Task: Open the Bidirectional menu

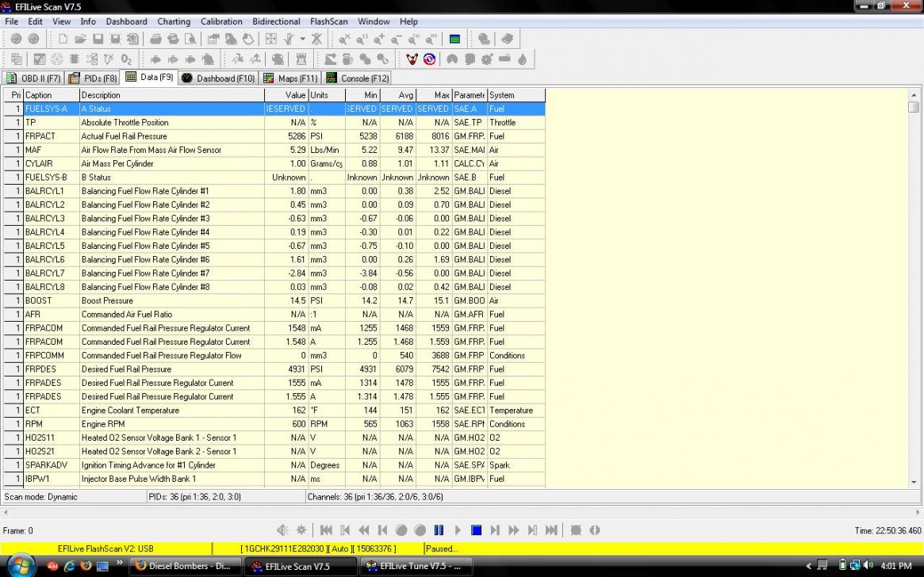Action: coord(276,21)
